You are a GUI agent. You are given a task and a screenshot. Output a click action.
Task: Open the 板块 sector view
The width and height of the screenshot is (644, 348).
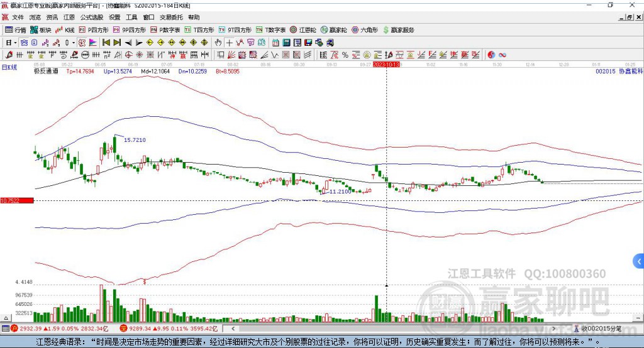tap(40, 30)
